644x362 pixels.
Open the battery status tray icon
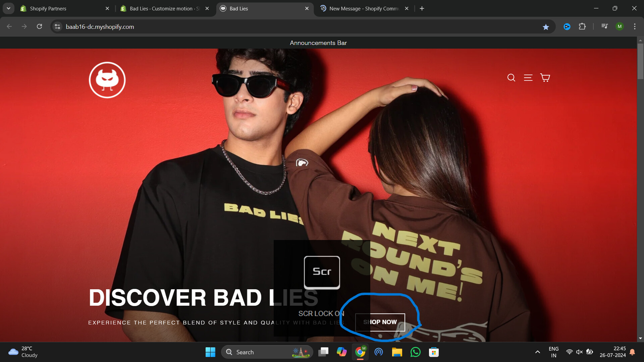[589, 352]
